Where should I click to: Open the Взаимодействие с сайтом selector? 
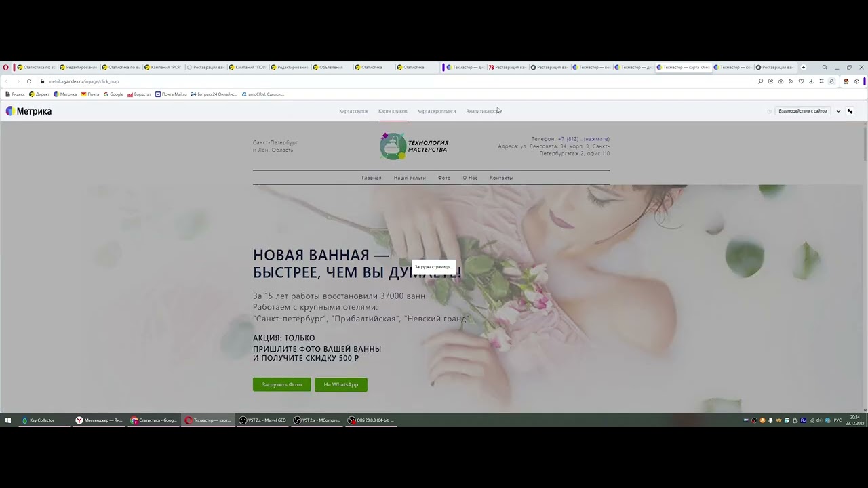pyautogui.click(x=802, y=111)
